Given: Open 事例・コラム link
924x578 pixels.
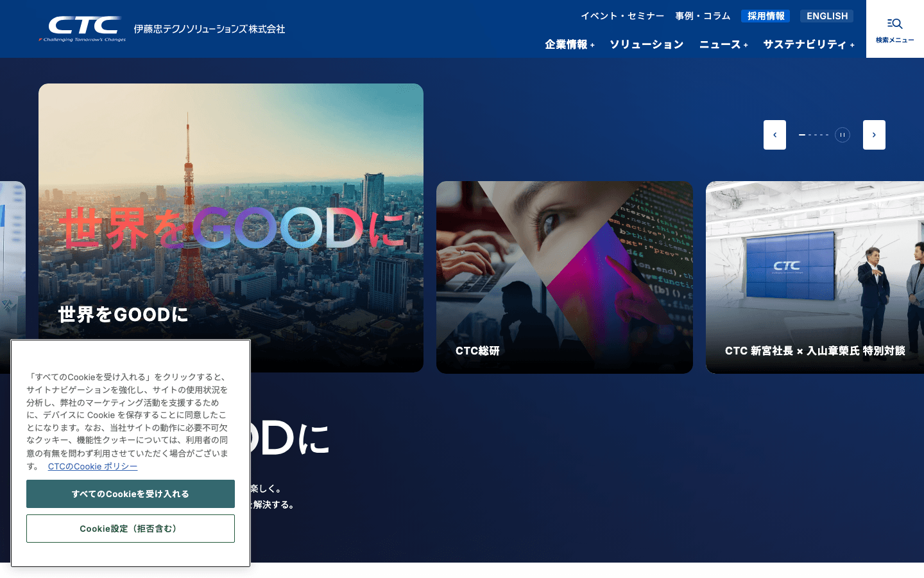Looking at the screenshot, I should 703,16.
